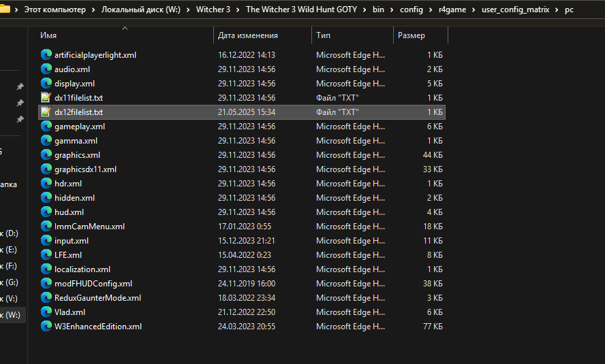Expand the chevron after Локальный диск (W:)

click(188, 10)
